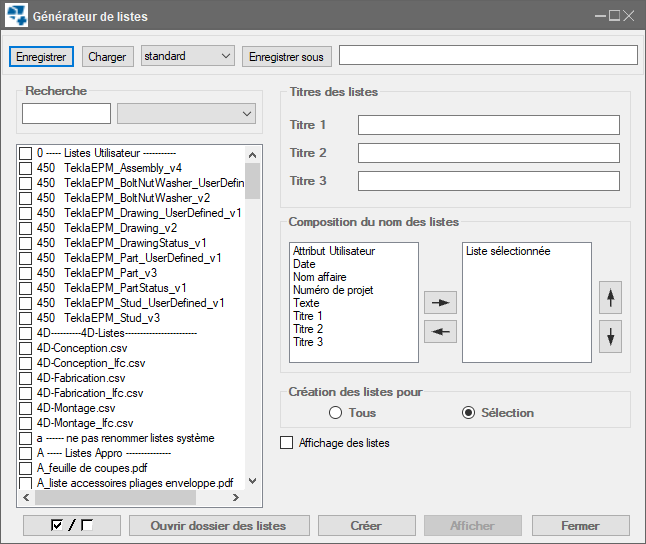The image size is (646, 544).
Task: Click the list's scroll right arrow
Action: pyautogui.click(x=236, y=497)
